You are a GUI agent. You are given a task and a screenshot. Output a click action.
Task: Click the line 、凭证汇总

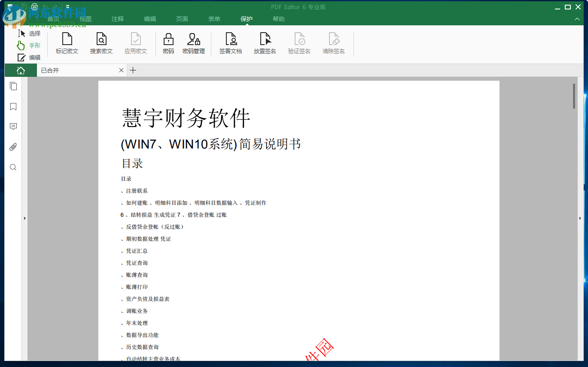(134, 251)
